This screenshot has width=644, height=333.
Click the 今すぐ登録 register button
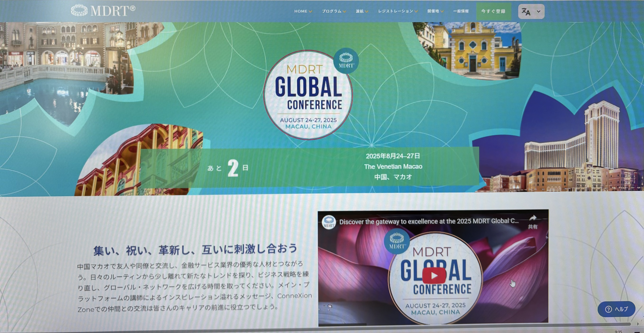click(493, 11)
